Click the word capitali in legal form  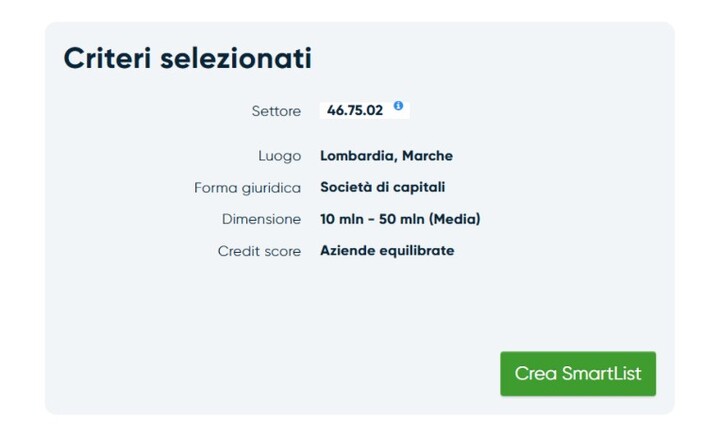pyautogui.click(x=420, y=187)
